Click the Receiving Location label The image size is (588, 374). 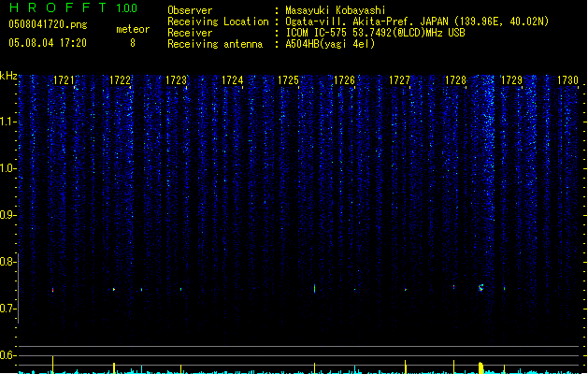218,22
